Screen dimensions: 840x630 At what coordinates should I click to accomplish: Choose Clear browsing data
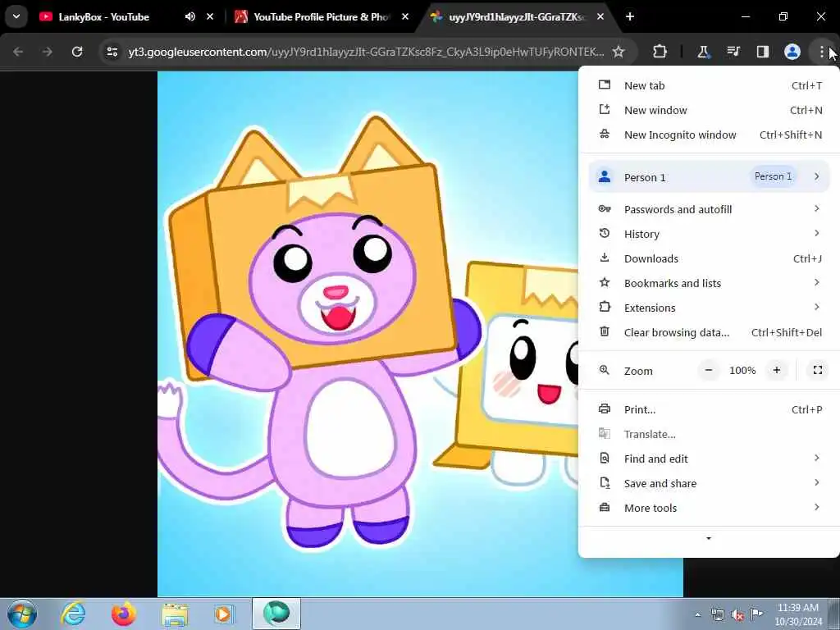point(710,333)
